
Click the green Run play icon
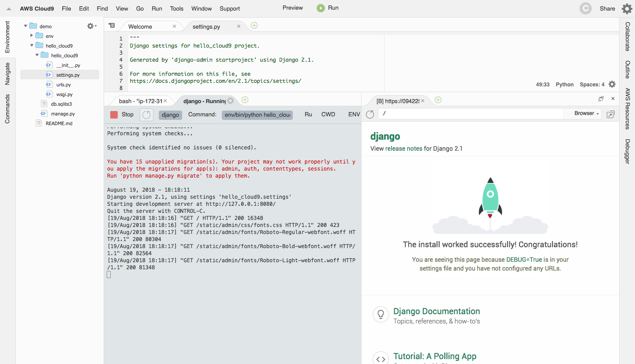[321, 8]
